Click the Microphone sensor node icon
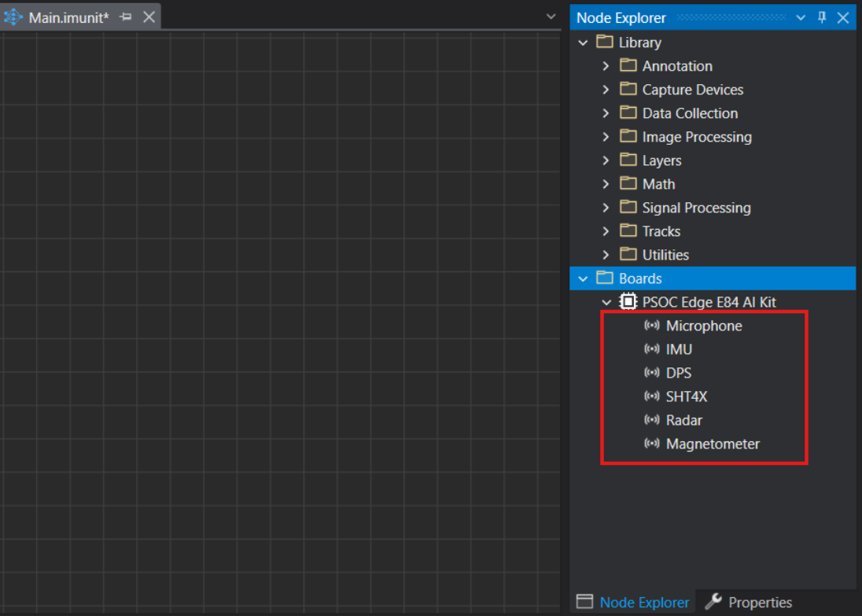The image size is (862, 616). click(x=651, y=326)
